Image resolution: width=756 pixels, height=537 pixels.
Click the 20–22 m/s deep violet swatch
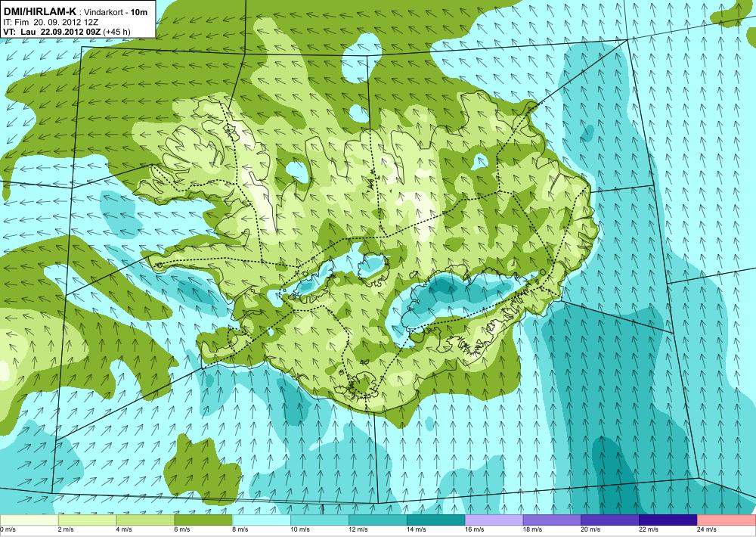[610, 520]
